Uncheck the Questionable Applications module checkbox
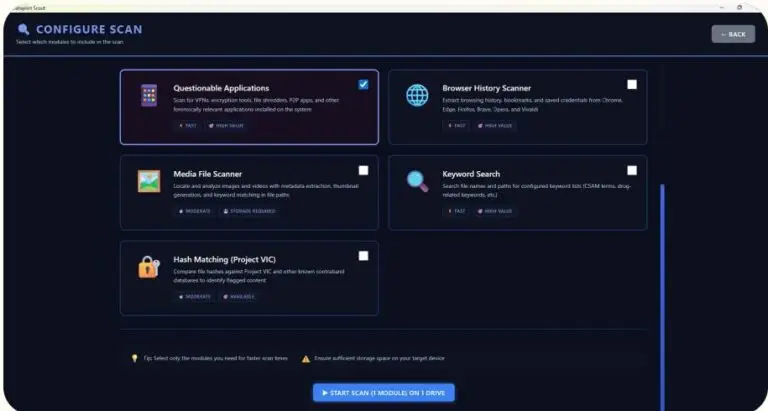 [363, 85]
